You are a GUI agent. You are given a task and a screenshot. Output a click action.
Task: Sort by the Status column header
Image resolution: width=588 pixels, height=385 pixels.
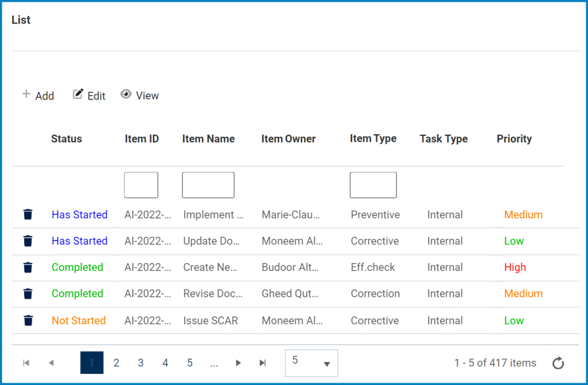[x=66, y=139]
